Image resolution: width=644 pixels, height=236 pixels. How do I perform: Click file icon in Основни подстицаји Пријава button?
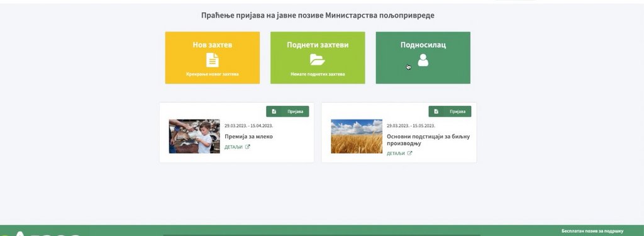pos(436,111)
